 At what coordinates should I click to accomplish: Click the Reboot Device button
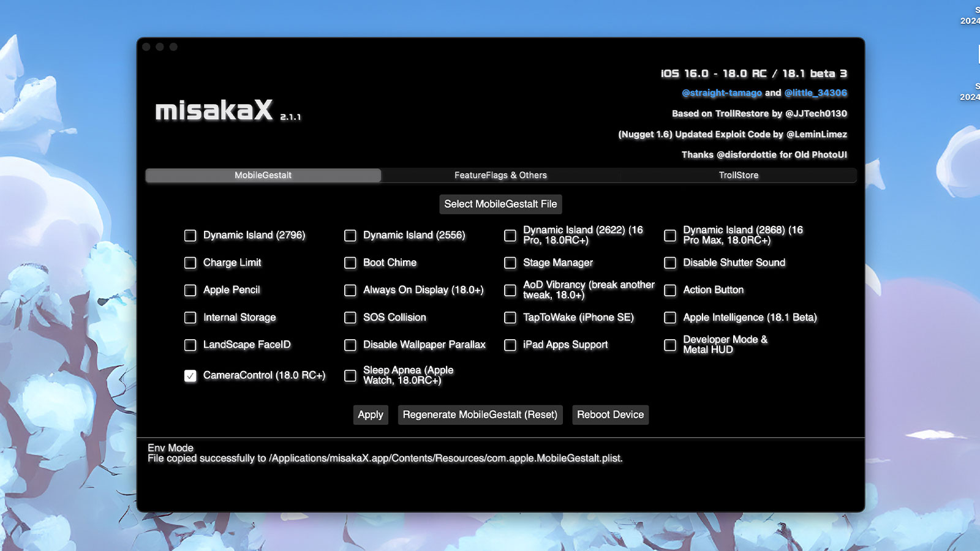(x=611, y=414)
